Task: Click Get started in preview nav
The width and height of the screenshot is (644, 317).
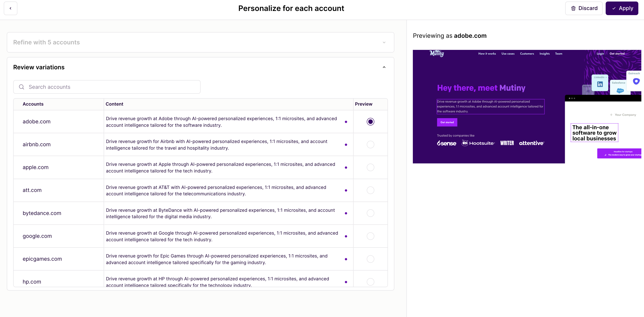Action: click(x=617, y=53)
